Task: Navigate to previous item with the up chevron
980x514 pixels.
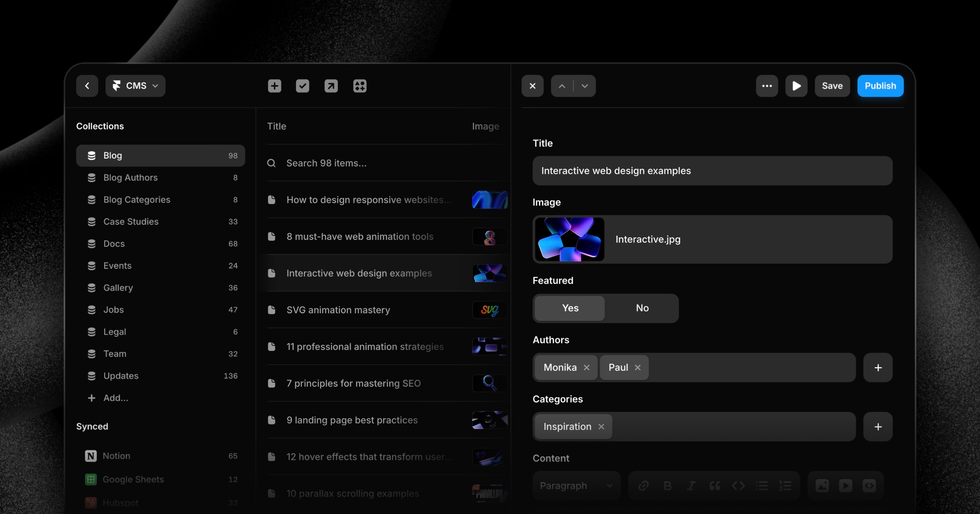Action: coord(562,86)
